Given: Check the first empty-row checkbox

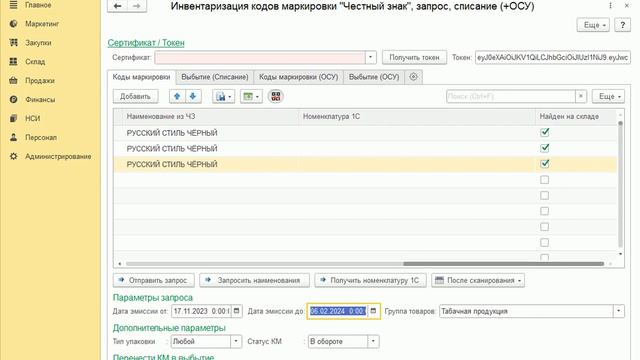Looking at the screenshot, I should click(544, 180).
